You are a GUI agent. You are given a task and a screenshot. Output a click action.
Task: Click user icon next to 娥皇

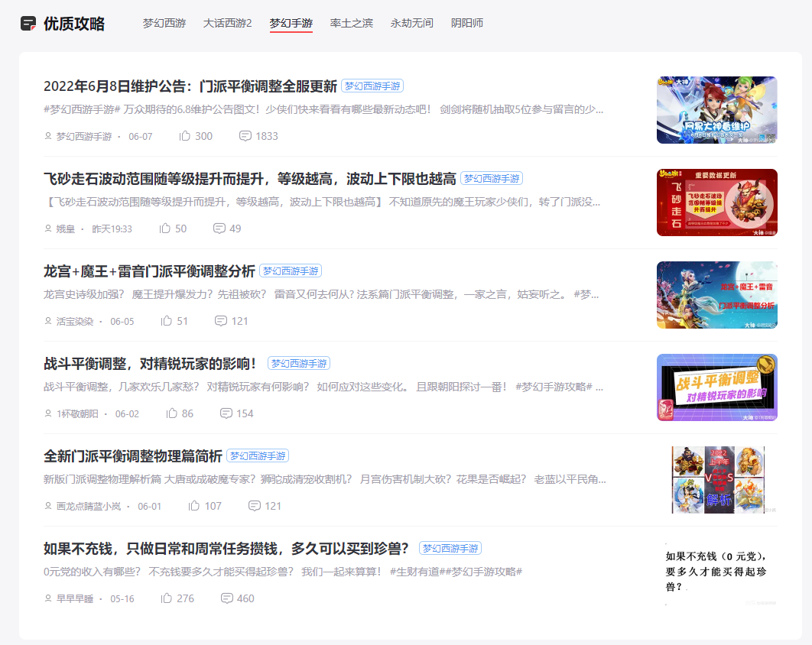coord(48,229)
